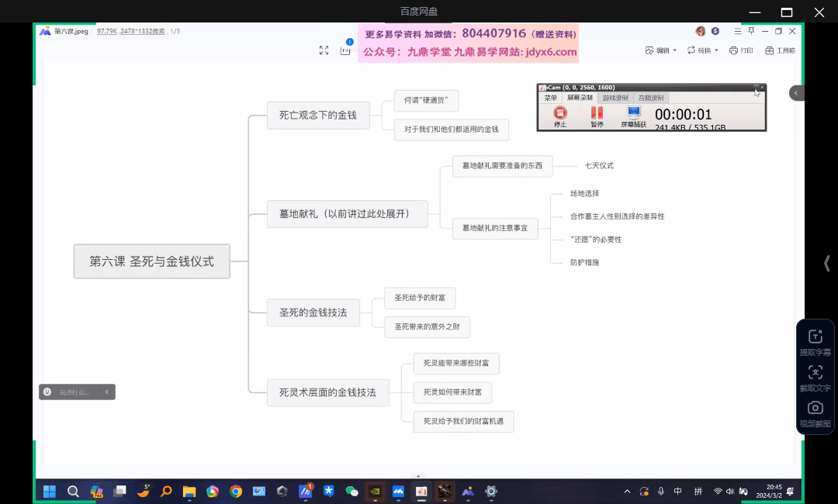Click the extract text (截取文字) icon

pos(815,372)
